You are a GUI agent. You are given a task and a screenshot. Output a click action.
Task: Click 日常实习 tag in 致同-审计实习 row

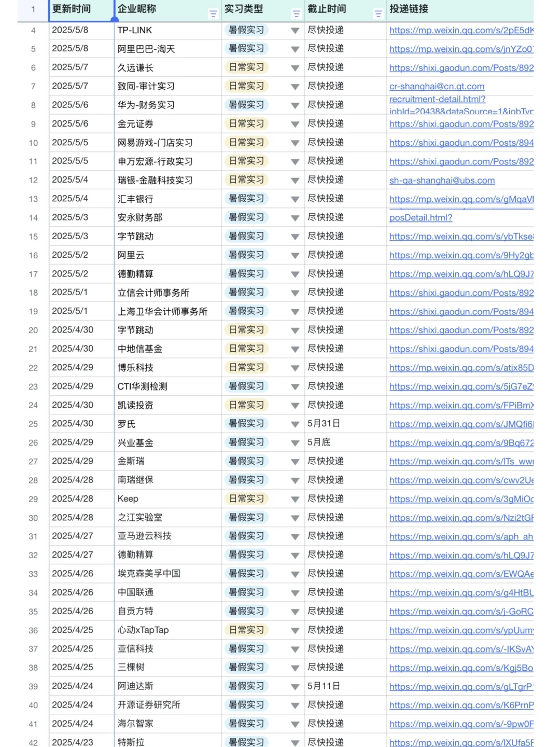click(247, 86)
